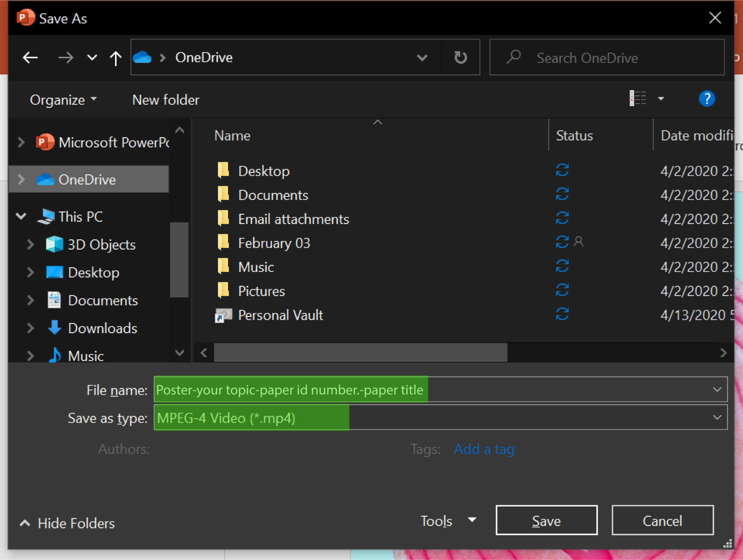The image size is (743, 560).
Task: Click the shared person icon for February 03
Action: click(x=578, y=242)
